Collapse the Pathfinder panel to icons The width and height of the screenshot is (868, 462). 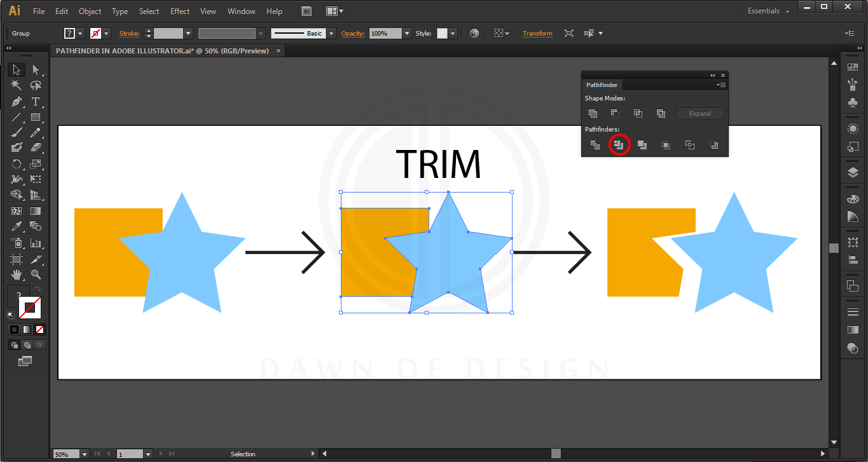click(x=713, y=76)
